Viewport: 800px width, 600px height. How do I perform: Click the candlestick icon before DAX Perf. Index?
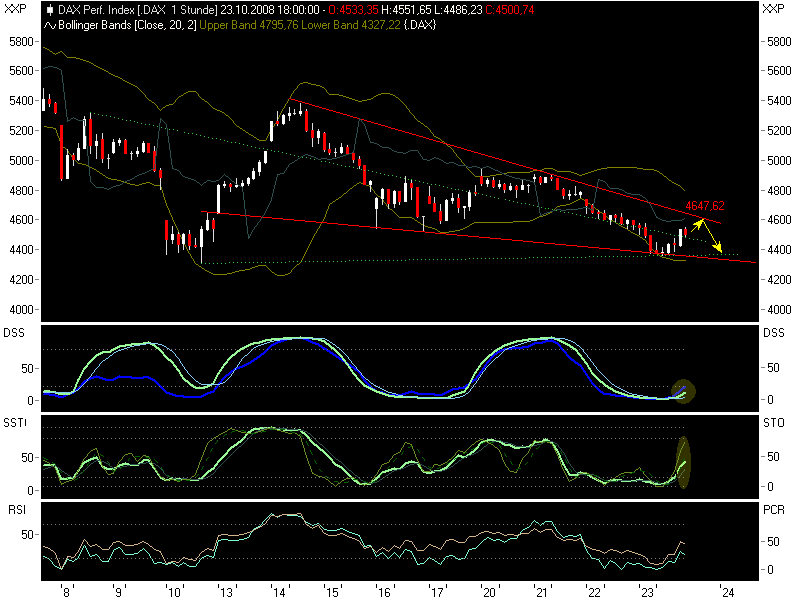point(50,10)
